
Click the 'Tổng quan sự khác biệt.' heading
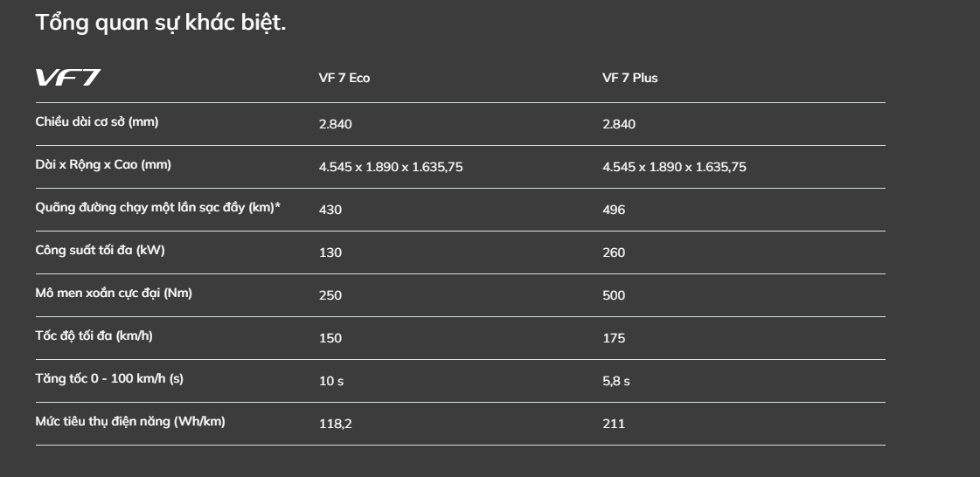(161, 23)
